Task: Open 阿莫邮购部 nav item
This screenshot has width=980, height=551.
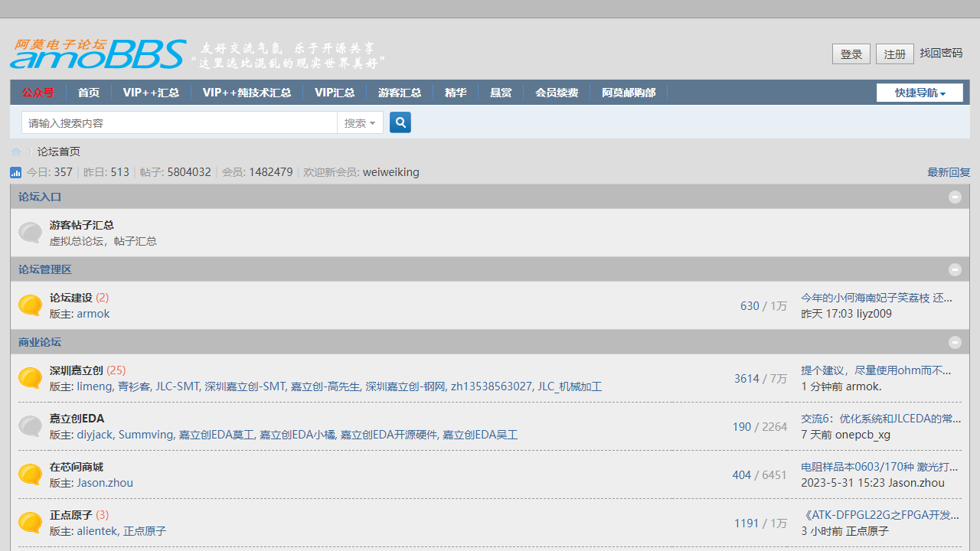Action: pyautogui.click(x=629, y=93)
